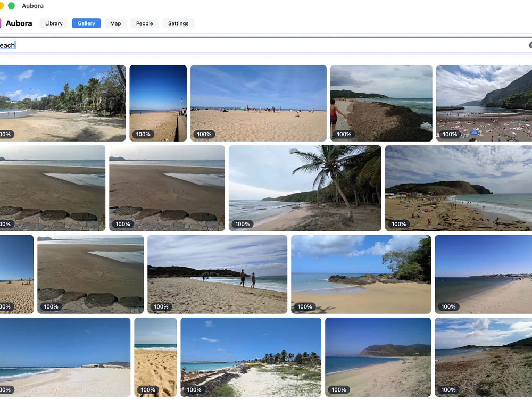Open the photo of the couple walking on the beach

[217, 274]
